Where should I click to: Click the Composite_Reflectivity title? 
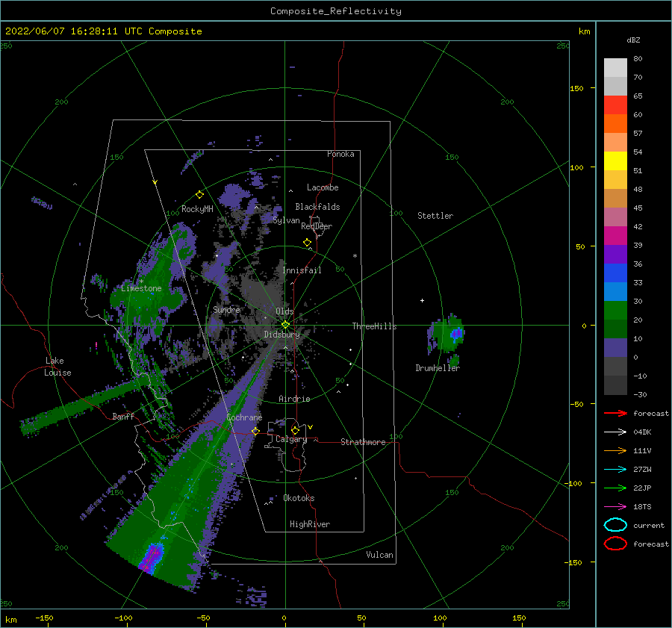[x=335, y=11]
